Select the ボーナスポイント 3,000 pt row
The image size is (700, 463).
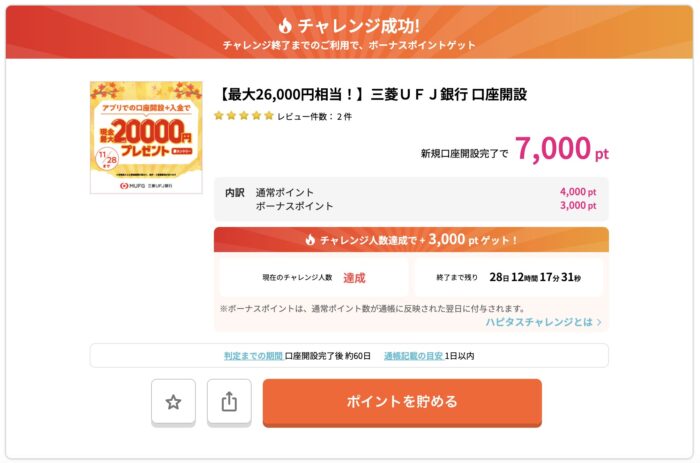(410, 206)
